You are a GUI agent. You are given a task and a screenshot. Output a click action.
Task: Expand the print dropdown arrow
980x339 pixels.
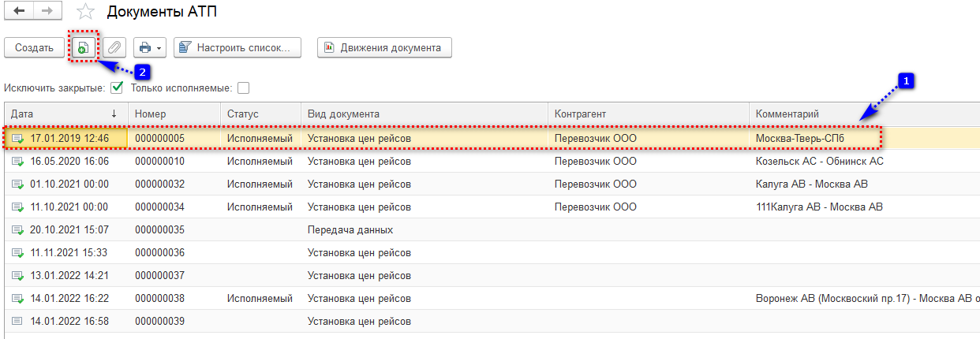[159, 48]
